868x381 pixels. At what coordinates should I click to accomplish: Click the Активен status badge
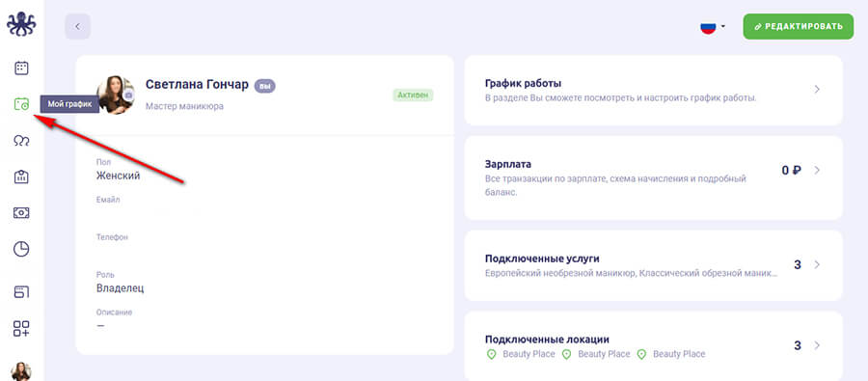[x=413, y=95]
